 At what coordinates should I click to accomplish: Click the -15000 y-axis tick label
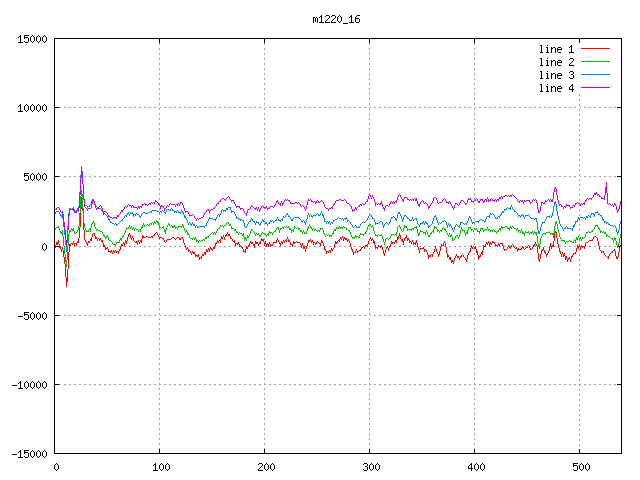click(x=28, y=454)
